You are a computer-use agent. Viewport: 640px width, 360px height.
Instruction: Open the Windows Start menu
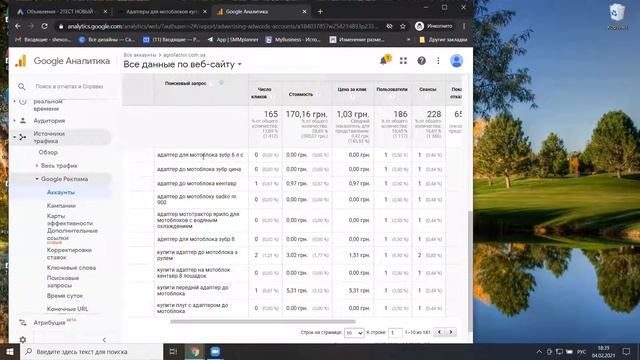click(x=9, y=351)
